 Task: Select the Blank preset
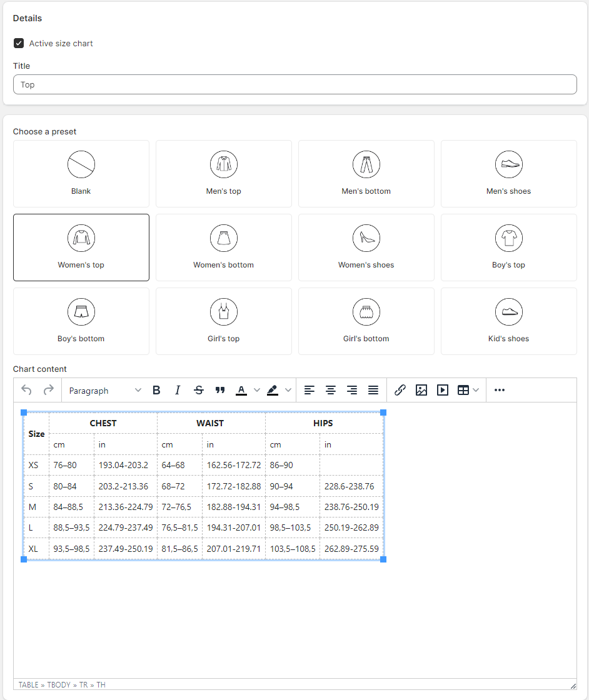coord(81,174)
